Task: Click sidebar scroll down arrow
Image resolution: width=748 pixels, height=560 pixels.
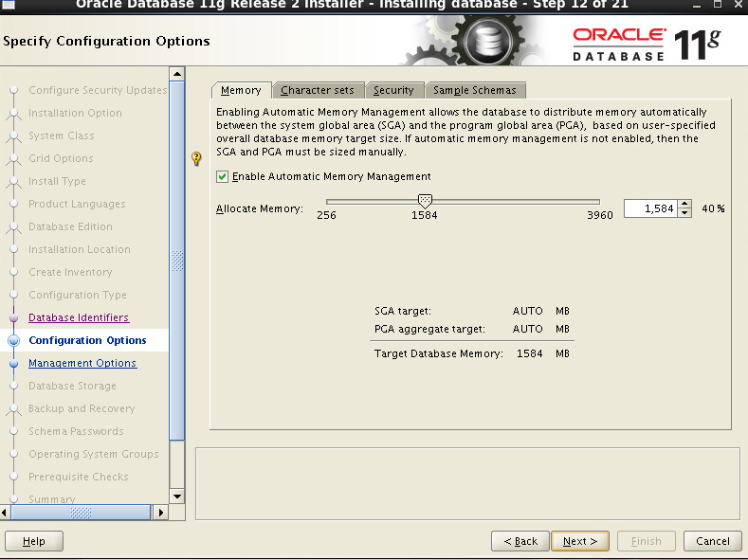Action: point(177,497)
